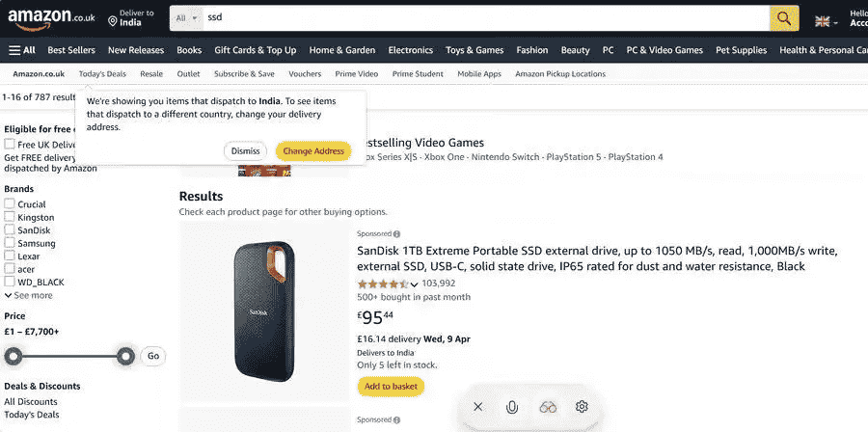
Task: Click the orange search magnifier button
Action: [x=783, y=18]
